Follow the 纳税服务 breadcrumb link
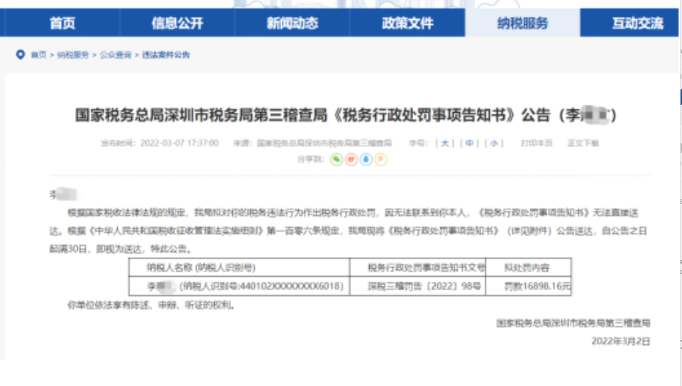Viewport: 682px width, 386px height. tap(73, 55)
